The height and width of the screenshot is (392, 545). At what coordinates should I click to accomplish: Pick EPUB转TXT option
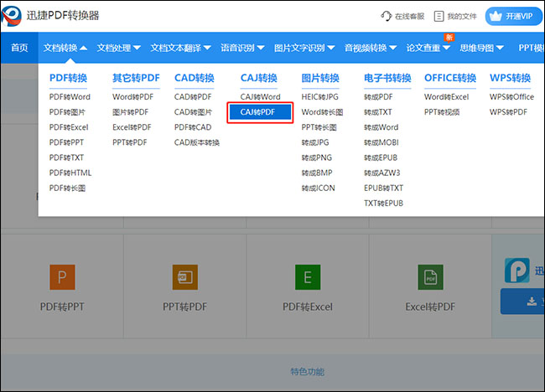click(383, 188)
